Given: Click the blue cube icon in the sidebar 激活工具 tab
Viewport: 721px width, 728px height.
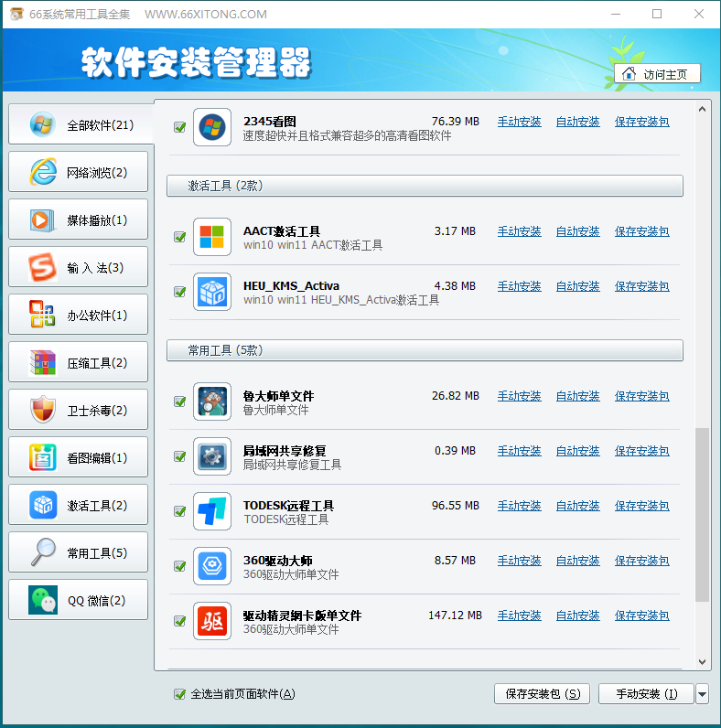Looking at the screenshot, I should tap(43, 505).
